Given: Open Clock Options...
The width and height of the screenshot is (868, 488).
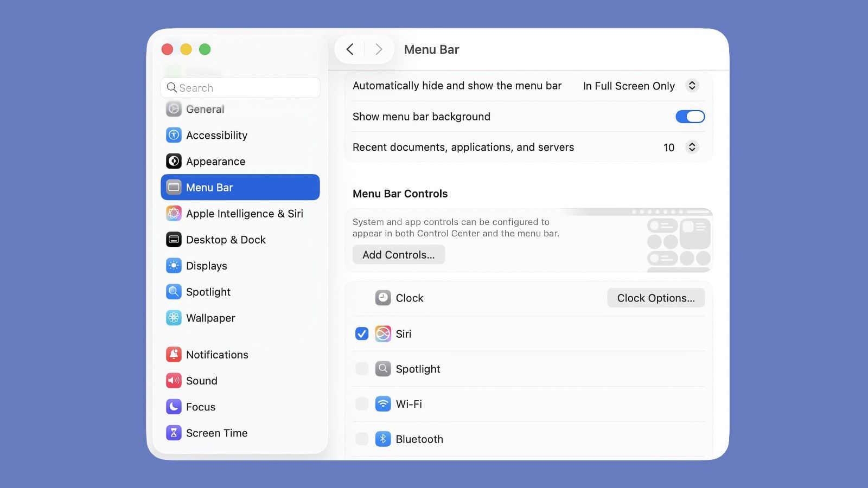Looking at the screenshot, I should click(656, 298).
